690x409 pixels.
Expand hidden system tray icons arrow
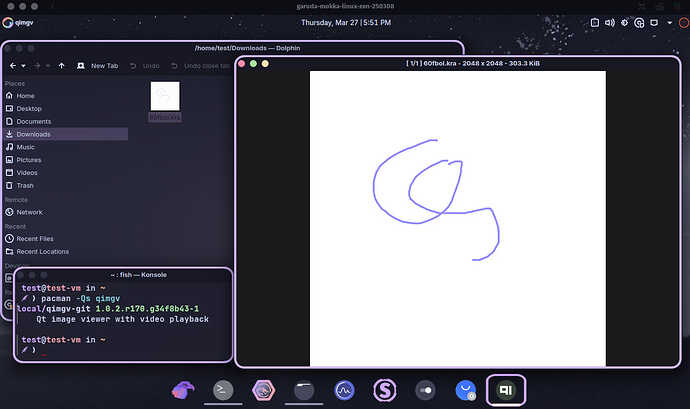(x=670, y=22)
